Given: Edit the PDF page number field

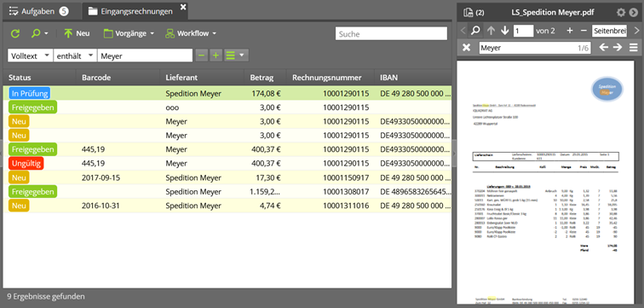Looking at the screenshot, I should (x=523, y=31).
